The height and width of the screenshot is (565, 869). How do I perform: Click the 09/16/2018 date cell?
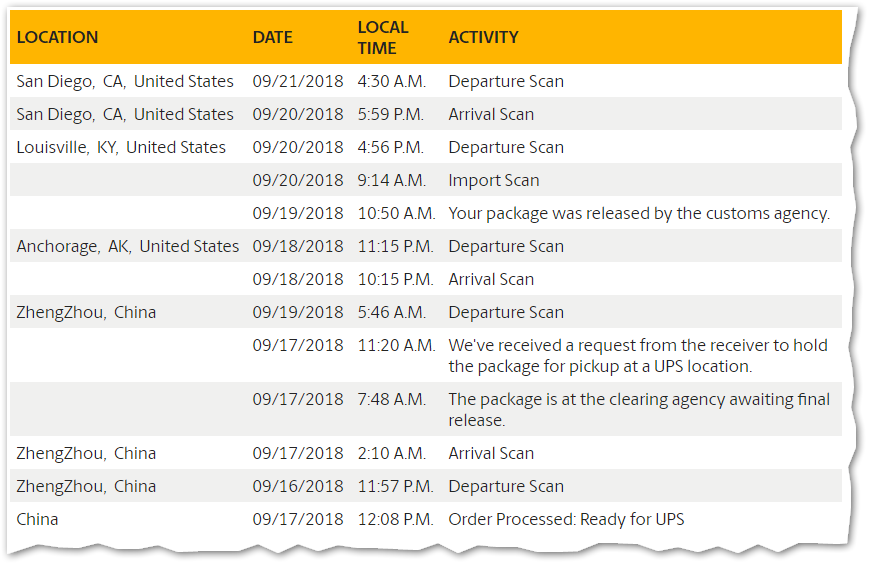point(298,486)
